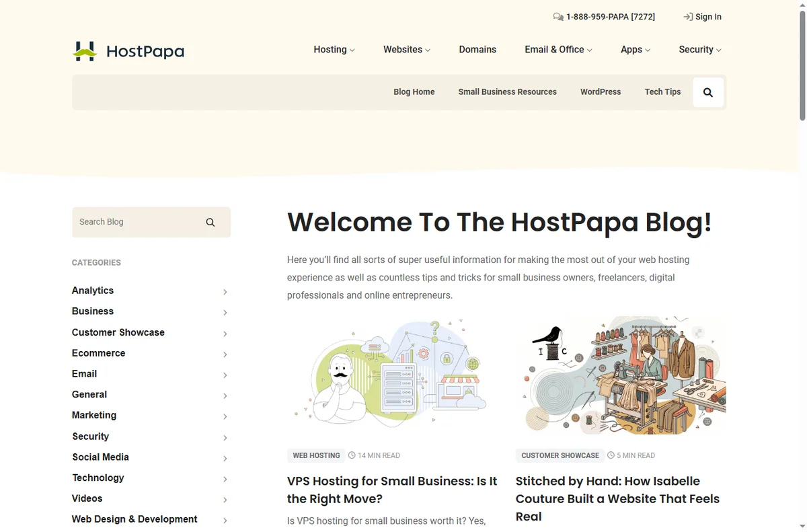The height and width of the screenshot is (532, 807).
Task: Click the clock icon beside 14 MIN READ
Action: click(x=352, y=455)
